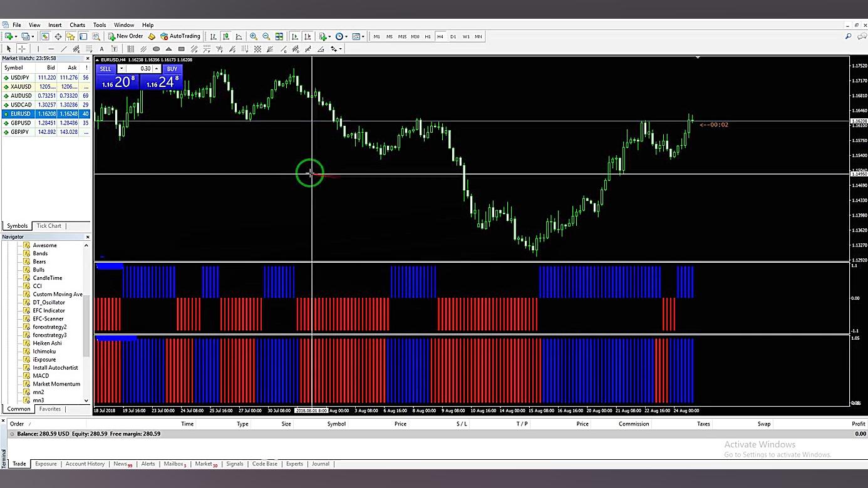Show the Navigator panel via its toolbar icon

(71, 36)
